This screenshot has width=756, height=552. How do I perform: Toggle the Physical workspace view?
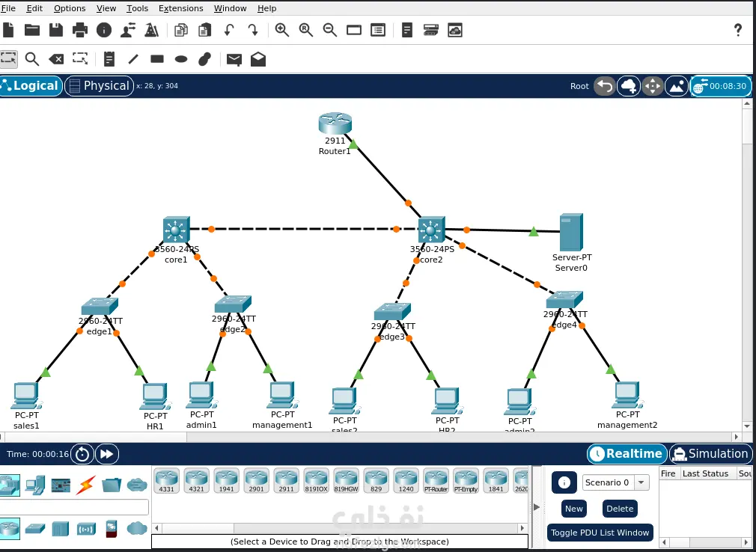[100, 86]
